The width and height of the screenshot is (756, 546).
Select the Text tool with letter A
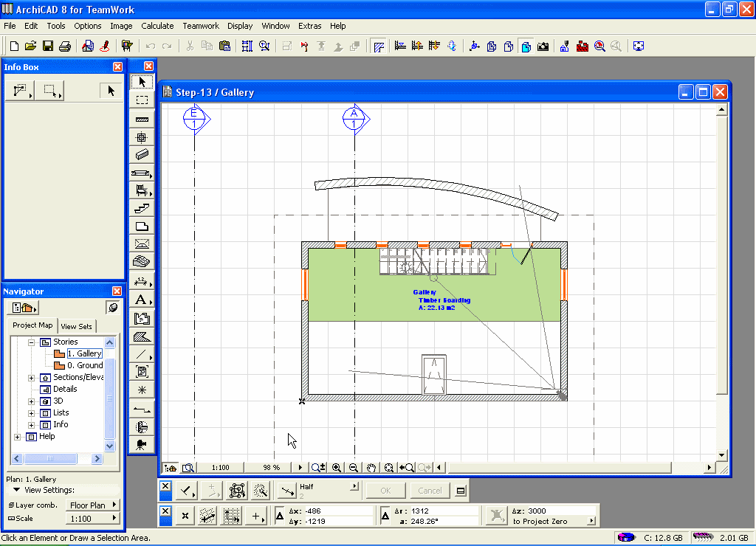141,300
